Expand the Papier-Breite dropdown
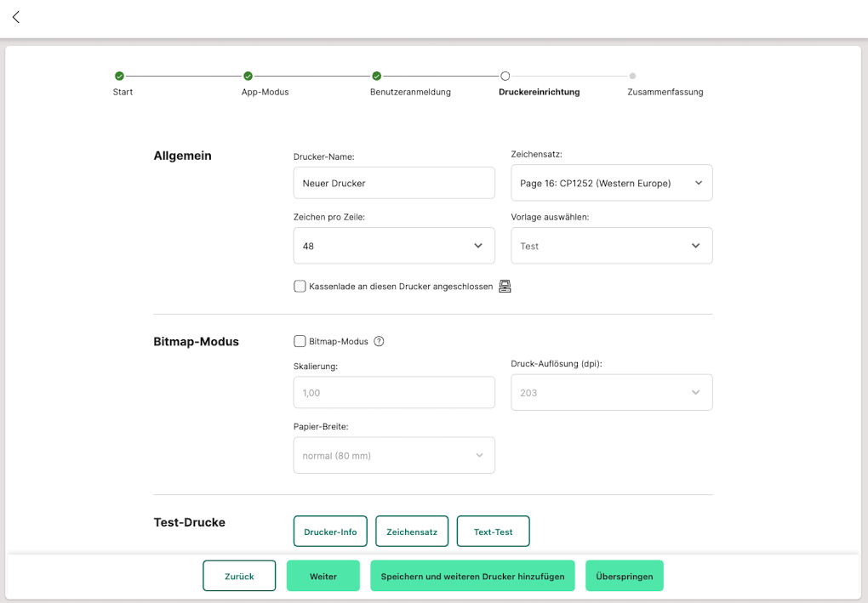Viewport: 868px width, 603px height. click(x=394, y=455)
